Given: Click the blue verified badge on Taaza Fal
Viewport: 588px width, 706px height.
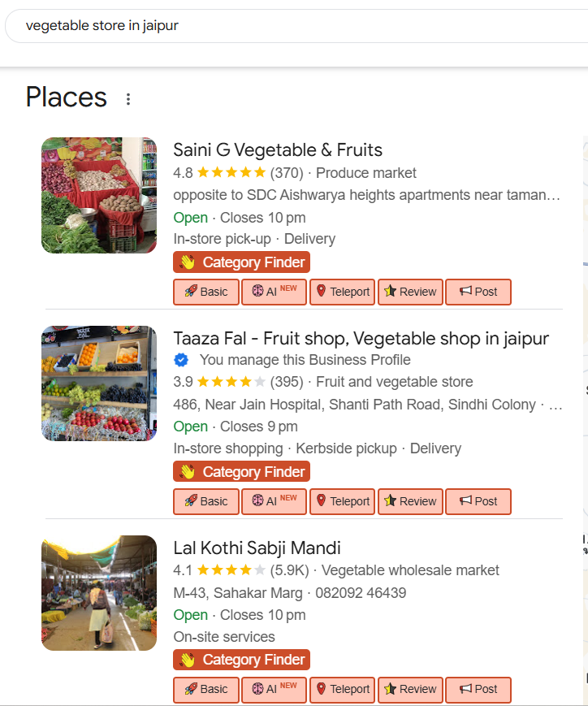Looking at the screenshot, I should coord(182,360).
